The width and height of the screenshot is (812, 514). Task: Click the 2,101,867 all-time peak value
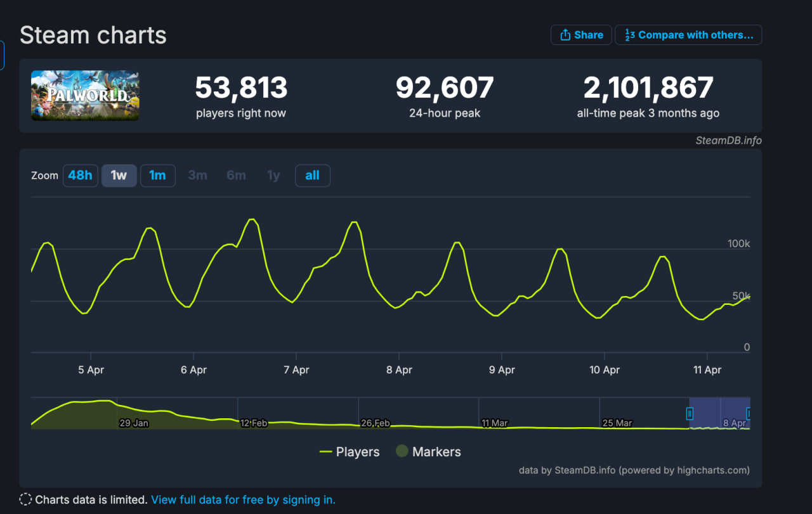pos(648,87)
